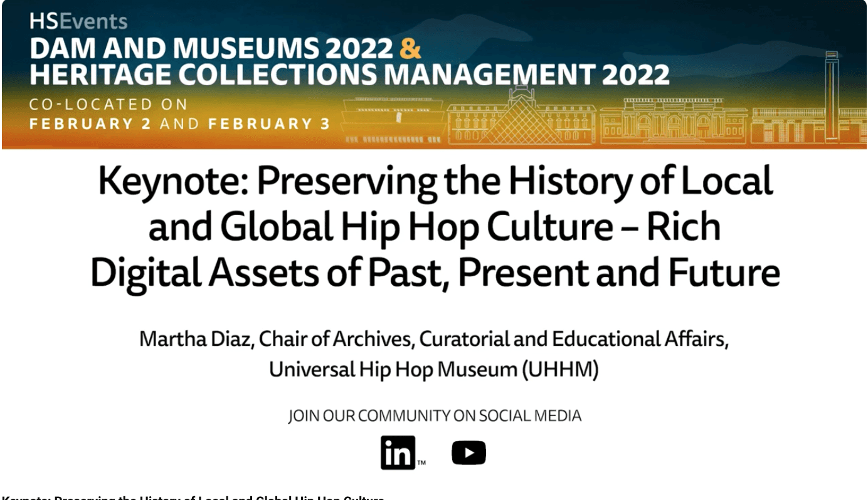Select the keynote title headline
The image size is (868, 500).
pos(435,227)
